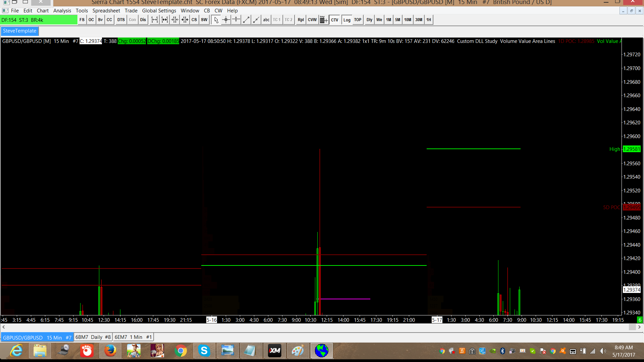
Task: Click the Skype icon in the taskbar
Action: 204,351
